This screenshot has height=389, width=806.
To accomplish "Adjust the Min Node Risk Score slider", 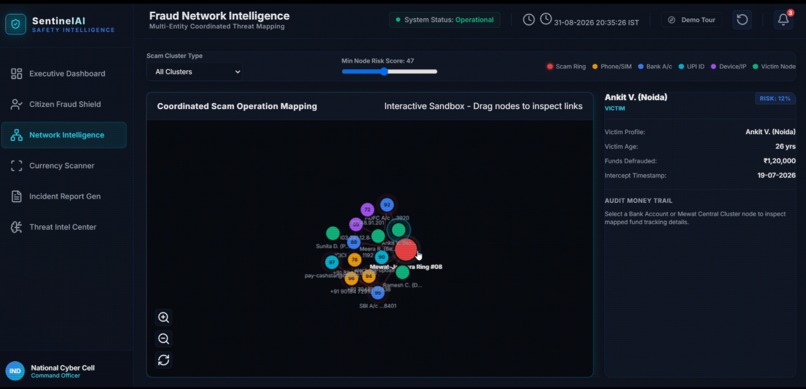I will click(390, 71).
